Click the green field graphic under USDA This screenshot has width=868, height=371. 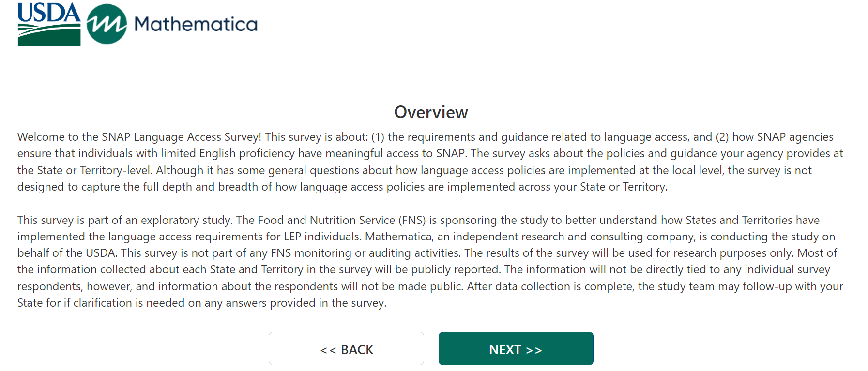click(49, 36)
